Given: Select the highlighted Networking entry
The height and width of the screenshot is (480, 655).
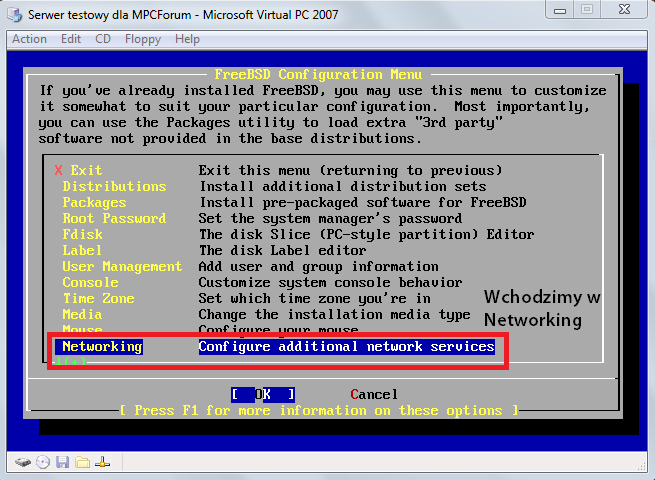Looking at the screenshot, I should (99, 347).
